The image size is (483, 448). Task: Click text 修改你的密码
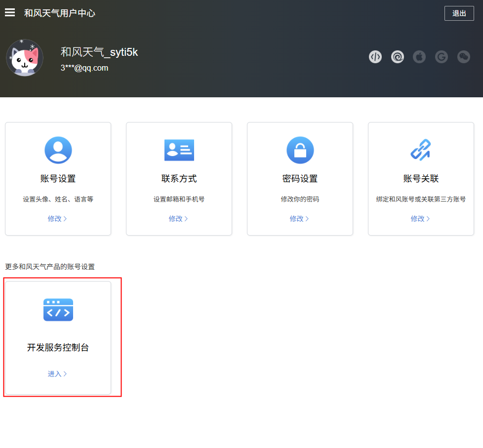[300, 199]
